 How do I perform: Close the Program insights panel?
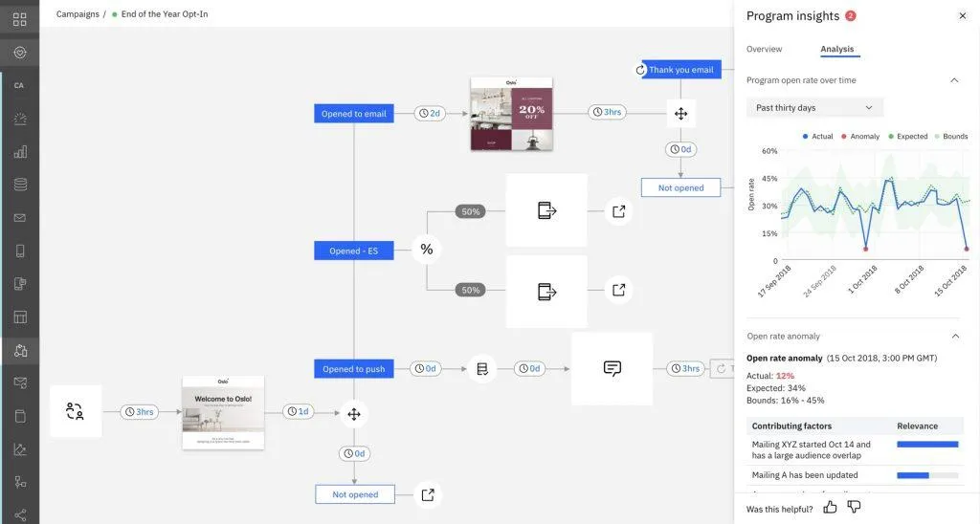click(x=963, y=16)
